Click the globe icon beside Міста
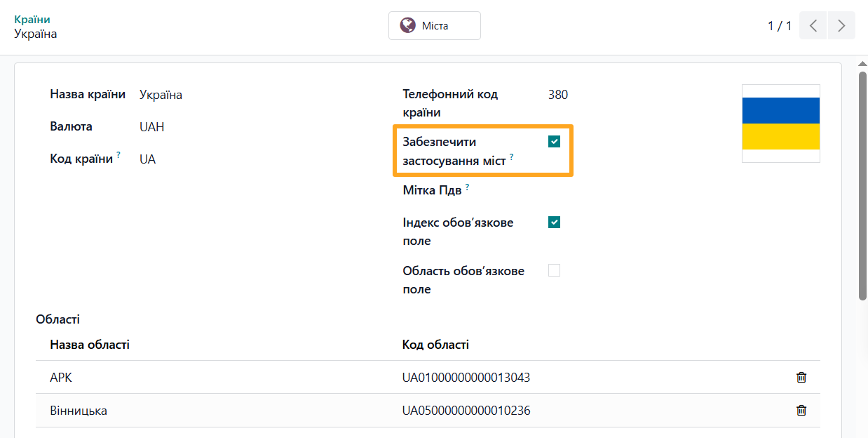 [407, 25]
